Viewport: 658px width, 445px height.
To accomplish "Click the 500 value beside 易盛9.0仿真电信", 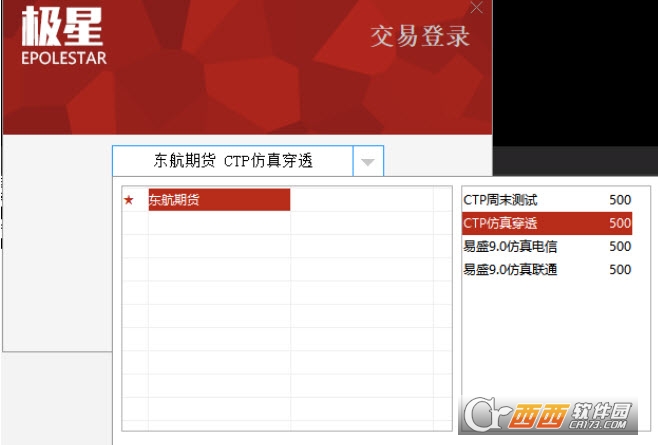I will point(619,246).
